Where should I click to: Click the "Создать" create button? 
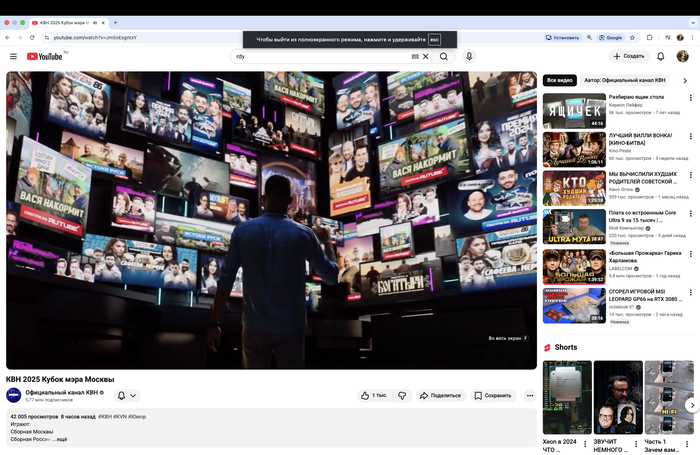coord(630,56)
